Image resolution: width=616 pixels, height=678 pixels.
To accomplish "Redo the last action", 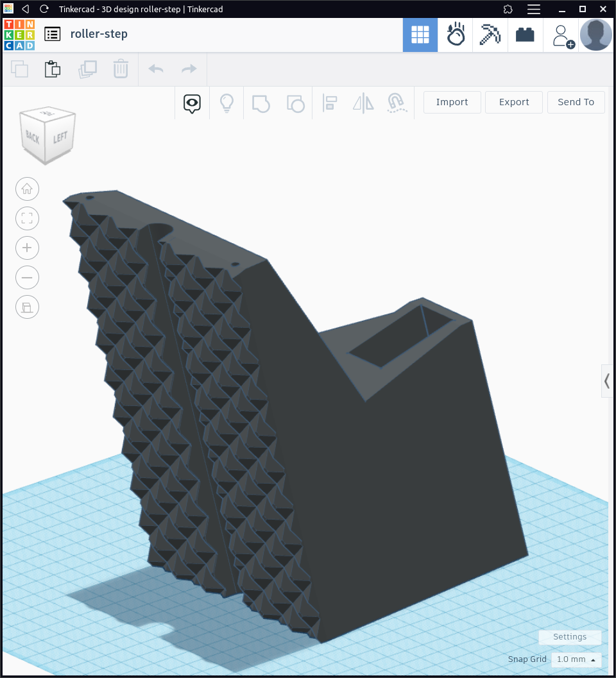I will pos(189,69).
